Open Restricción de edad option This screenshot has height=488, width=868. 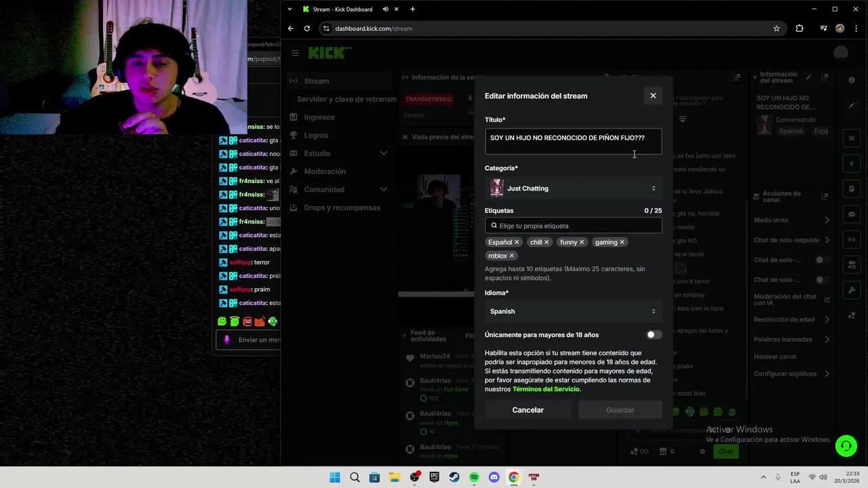tap(791, 319)
